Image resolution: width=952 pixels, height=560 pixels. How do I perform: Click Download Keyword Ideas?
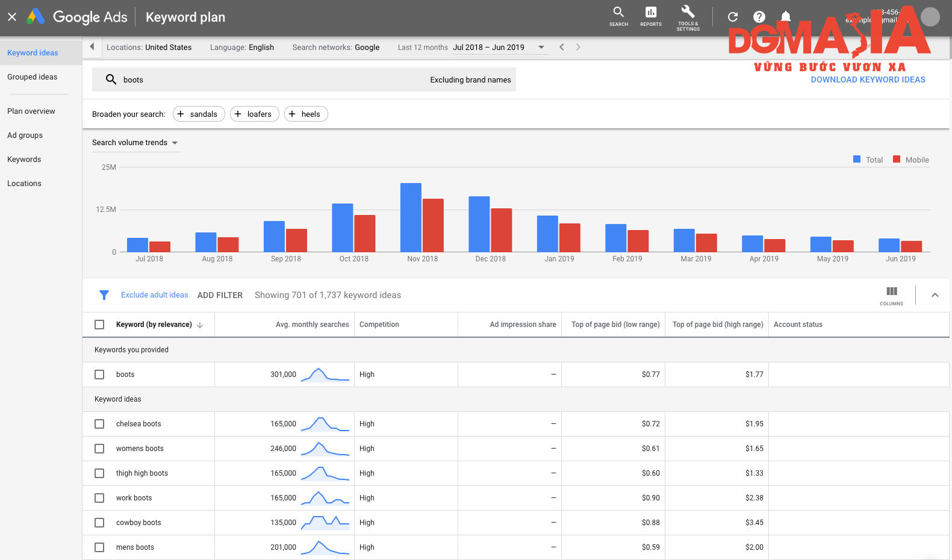click(x=868, y=79)
